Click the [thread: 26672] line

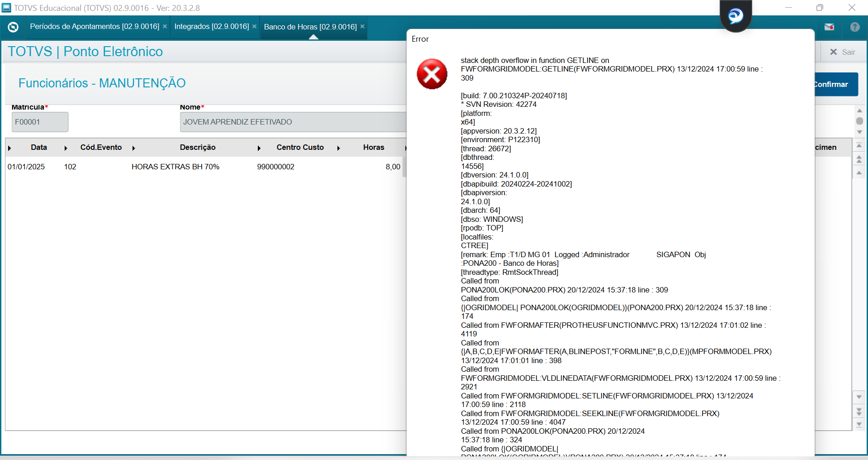[x=486, y=149]
